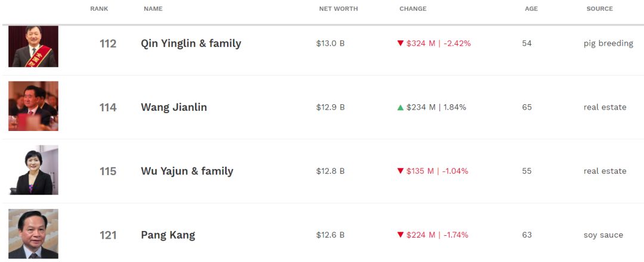Click the soy sauce source text

click(x=603, y=235)
